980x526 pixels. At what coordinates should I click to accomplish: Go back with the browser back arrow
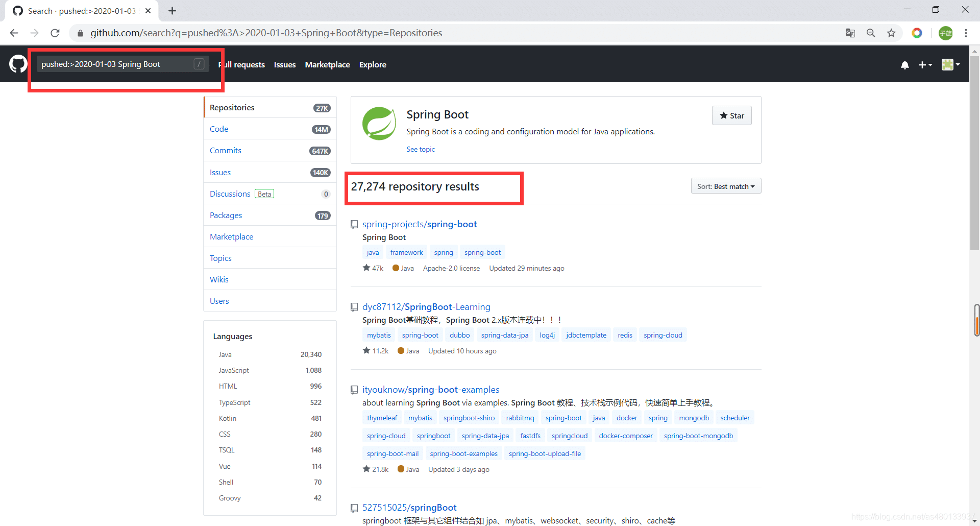tap(14, 33)
